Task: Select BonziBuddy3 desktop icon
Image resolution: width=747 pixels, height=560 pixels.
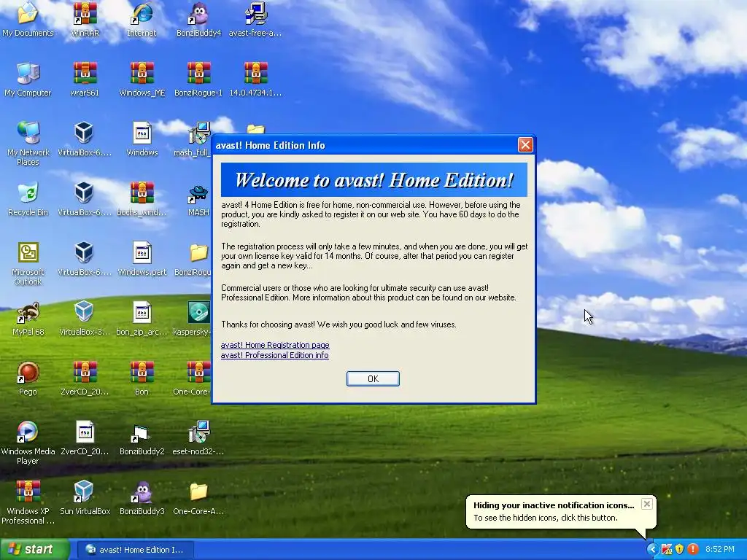Action: (x=142, y=498)
